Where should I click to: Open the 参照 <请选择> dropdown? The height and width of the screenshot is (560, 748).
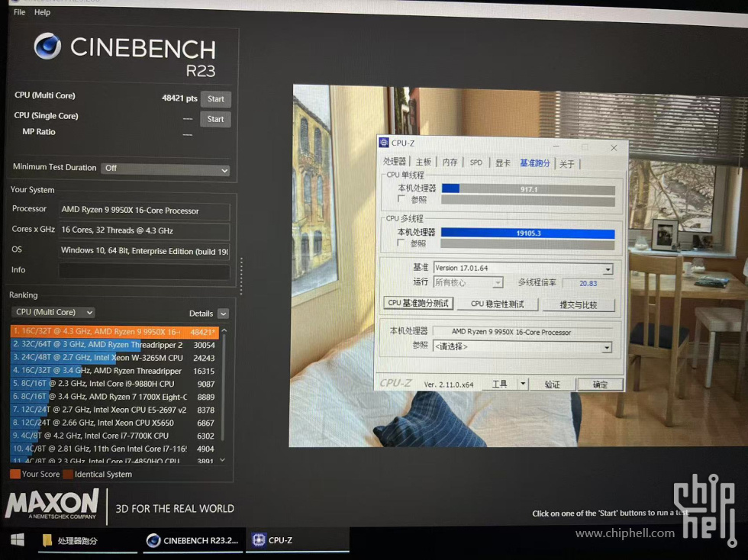(522, 347)
